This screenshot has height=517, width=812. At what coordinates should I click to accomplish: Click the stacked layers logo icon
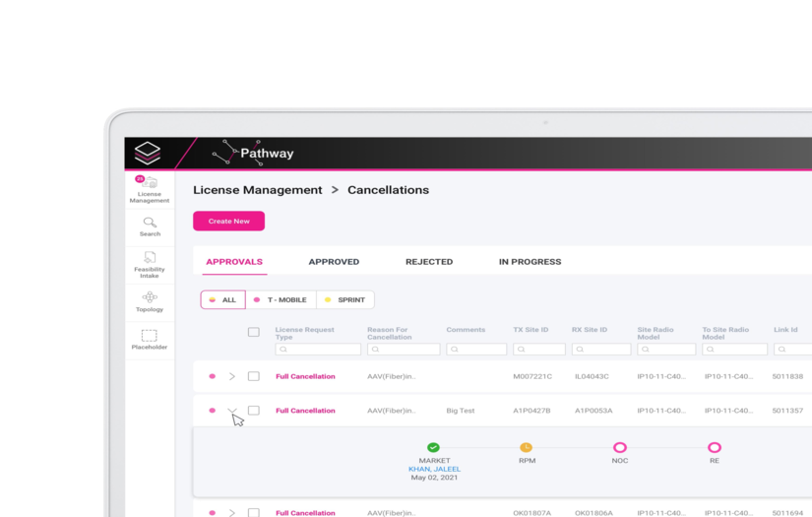click(148, 154)
